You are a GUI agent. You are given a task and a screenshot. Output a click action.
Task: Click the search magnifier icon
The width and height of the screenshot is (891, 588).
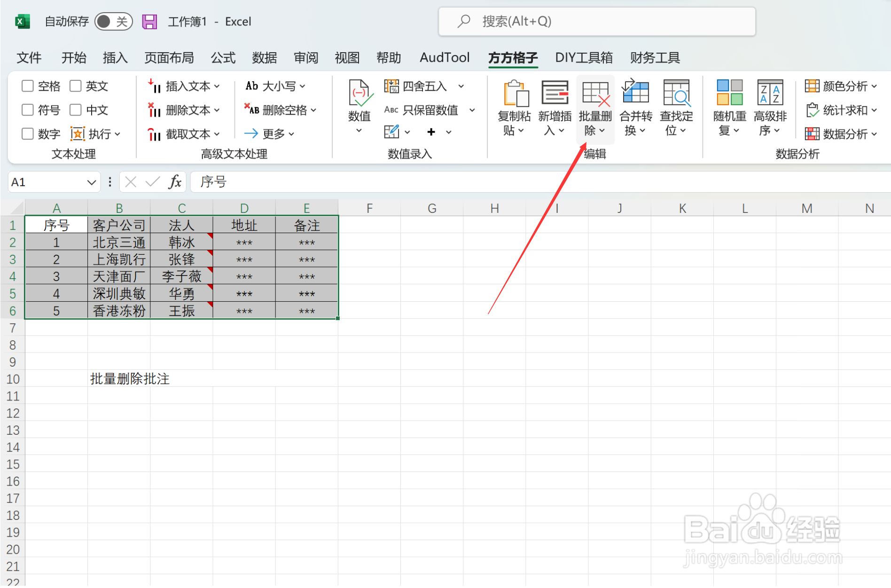(x=464, y=21)
